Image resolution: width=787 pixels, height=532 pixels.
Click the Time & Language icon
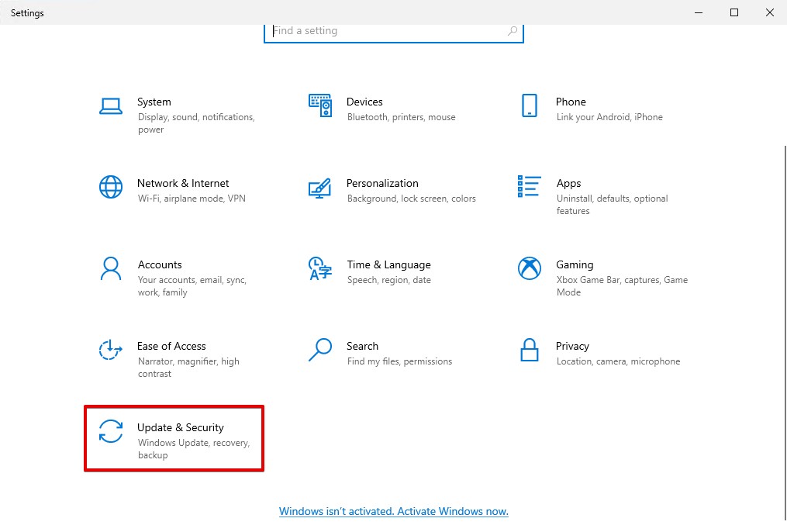(x=320, y=268)
